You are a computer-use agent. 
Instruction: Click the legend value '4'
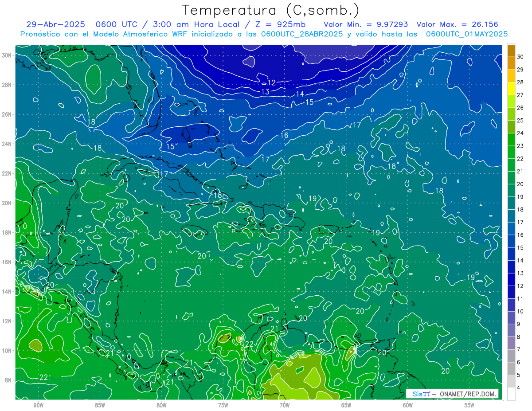[x=519, y=388]
